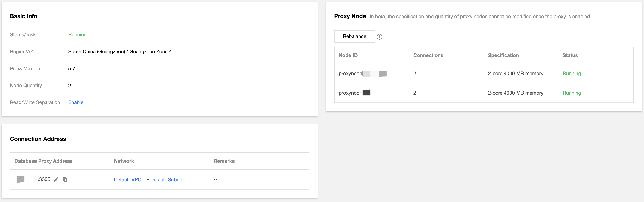Click the Rebalance button
The width and height of the screenshot is (644, 202).
tap(354, 36)
